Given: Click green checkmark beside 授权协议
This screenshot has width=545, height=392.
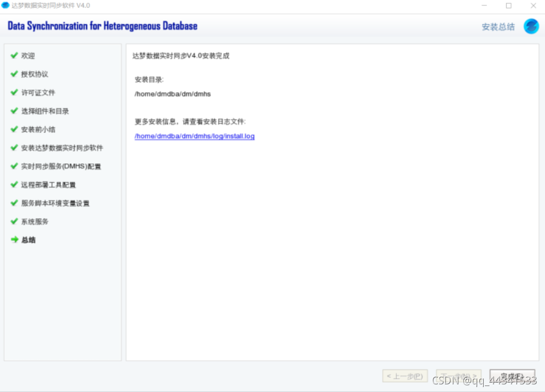Looking at the screenshot, I should click(x=14, y=74).
